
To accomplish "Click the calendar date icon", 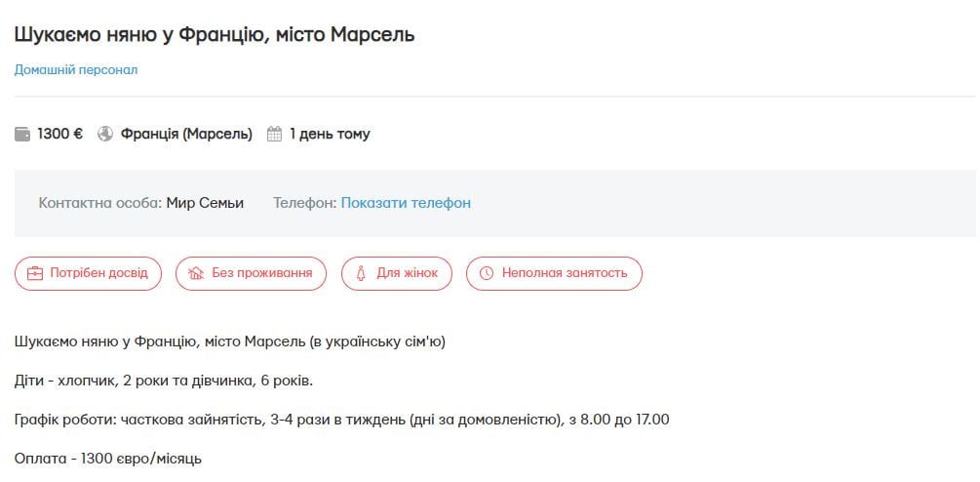I will click(274, 135).
